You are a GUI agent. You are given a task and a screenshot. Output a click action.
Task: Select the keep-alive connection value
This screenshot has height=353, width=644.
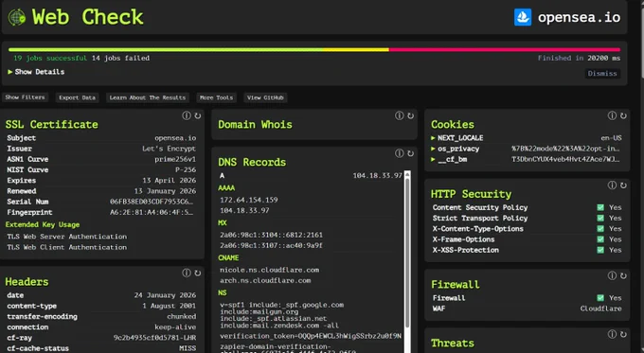click(175, 327)
